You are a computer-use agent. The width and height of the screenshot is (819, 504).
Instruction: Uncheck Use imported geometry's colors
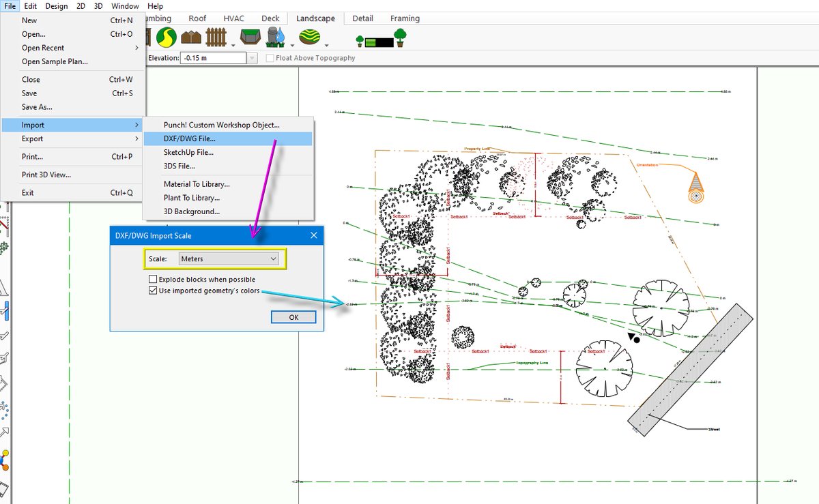tap(153, 291)
